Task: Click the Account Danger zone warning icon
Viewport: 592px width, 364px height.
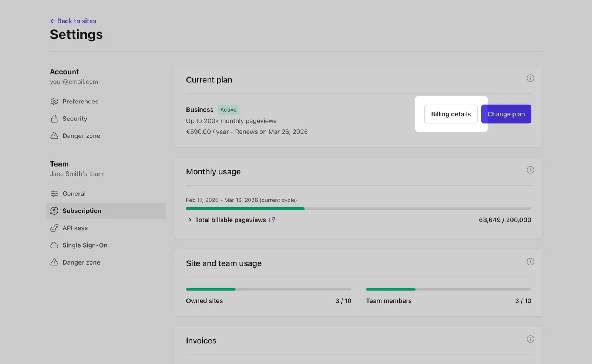Action: (x=54, y=136)
